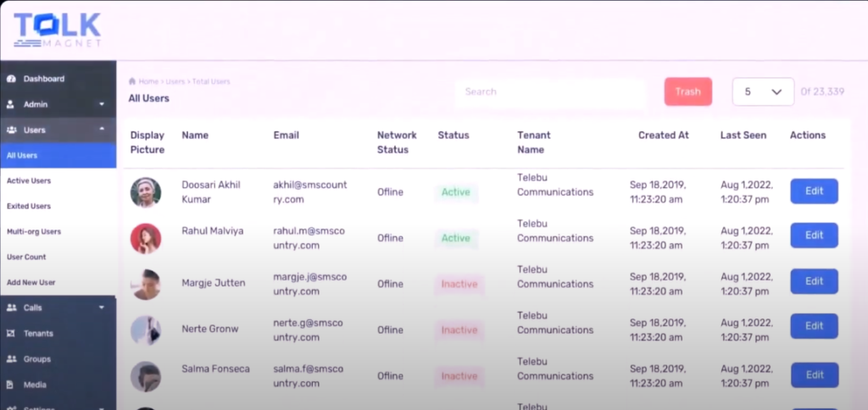Edit Salma Fonseca's user record
This screenshot has height=410, width=868.
point(814,375)
